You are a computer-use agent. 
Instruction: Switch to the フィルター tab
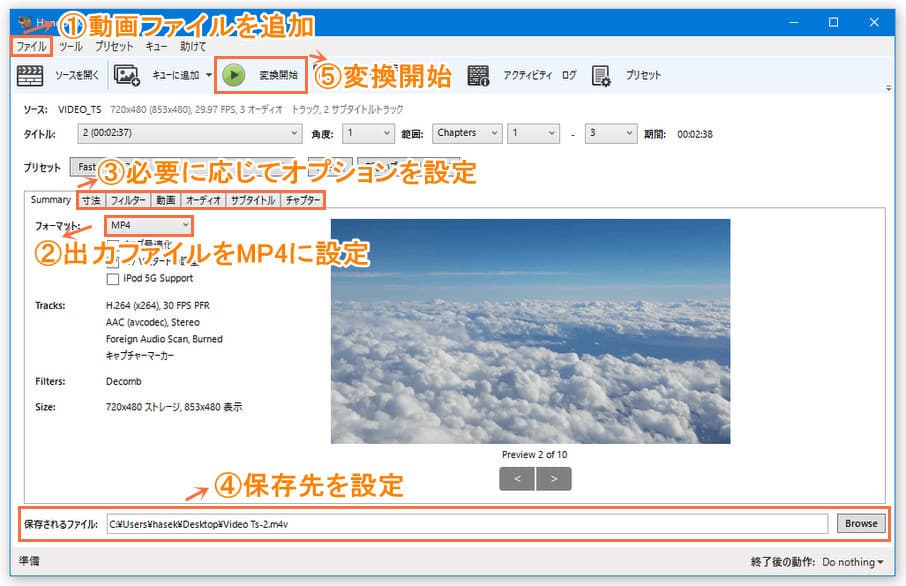coord(128,200)
